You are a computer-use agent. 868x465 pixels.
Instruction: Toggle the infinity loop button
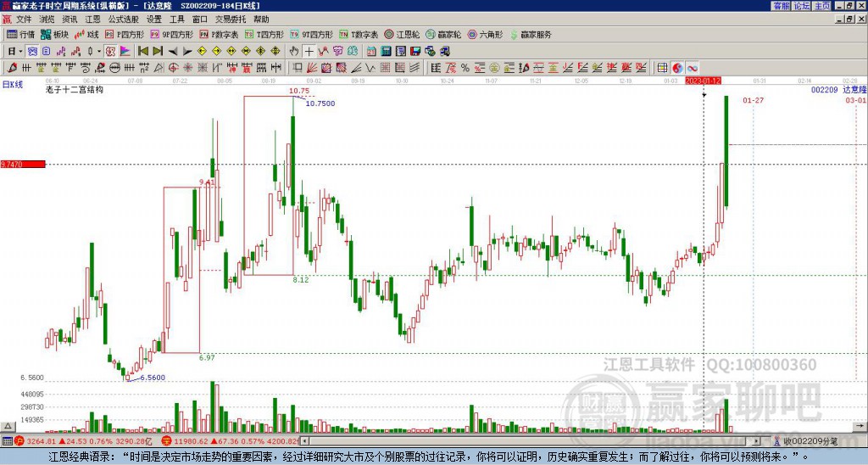click(693, 68)
